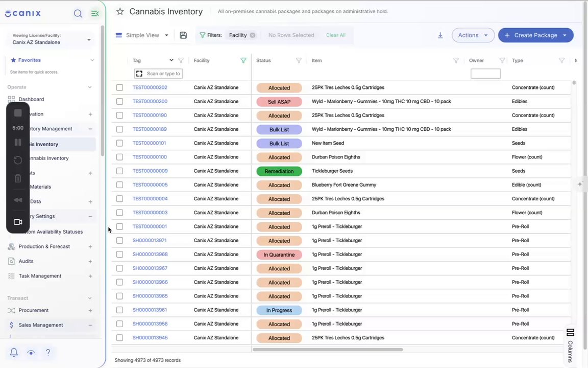Tick the checkbox for SH0000013968 row

click(119, 254)
